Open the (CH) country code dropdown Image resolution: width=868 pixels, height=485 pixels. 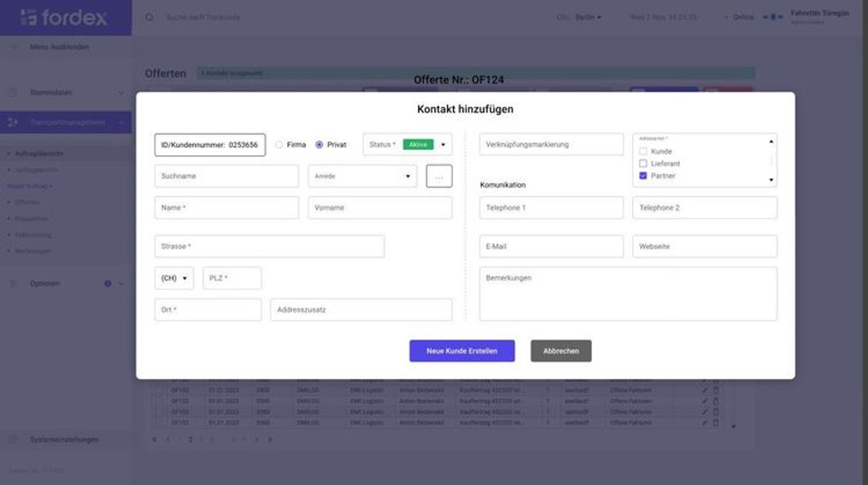174,279
